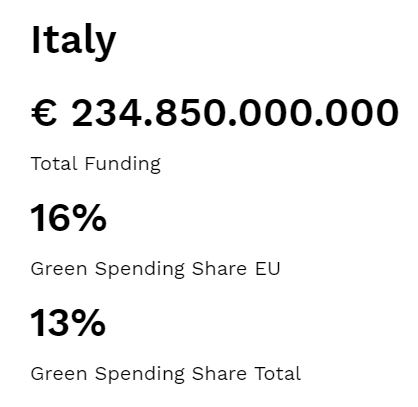Click the word Funding under the amount
Image resolution: width=418 pixels, height=407 pixels.
point(123,164)
